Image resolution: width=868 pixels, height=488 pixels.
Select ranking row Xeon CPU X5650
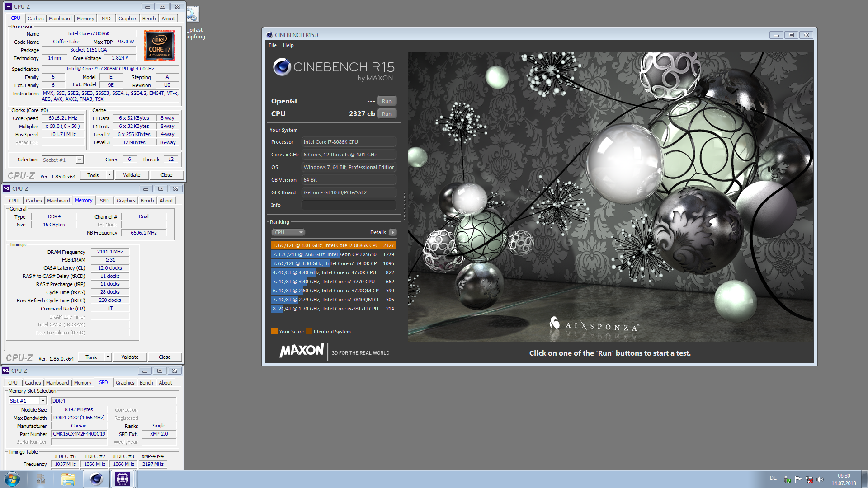[334, 254]
